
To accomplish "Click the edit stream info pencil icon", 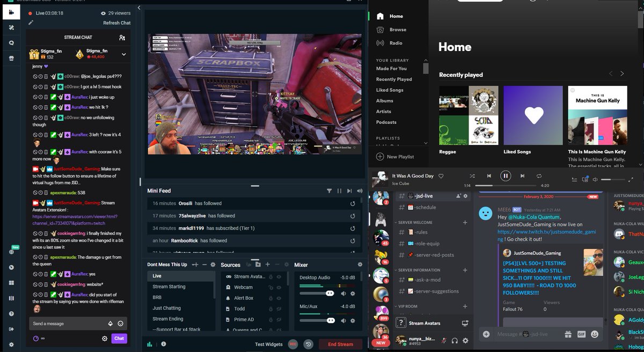I will 31,23.
